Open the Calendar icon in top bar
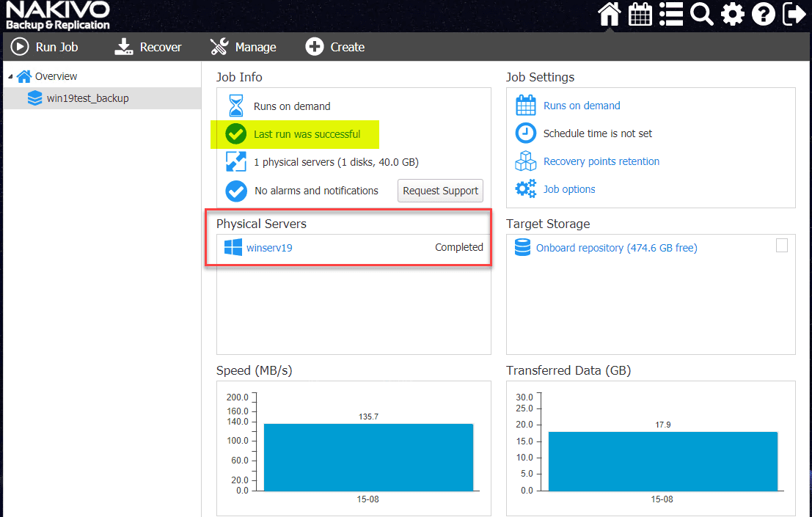 point(640,14)
